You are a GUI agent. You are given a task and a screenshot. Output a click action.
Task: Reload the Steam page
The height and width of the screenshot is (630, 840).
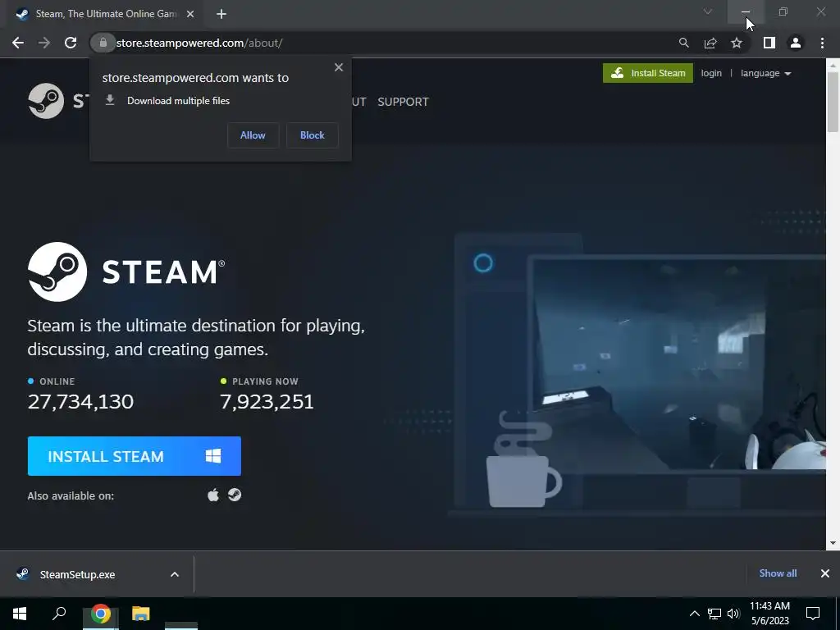(71, 43)
